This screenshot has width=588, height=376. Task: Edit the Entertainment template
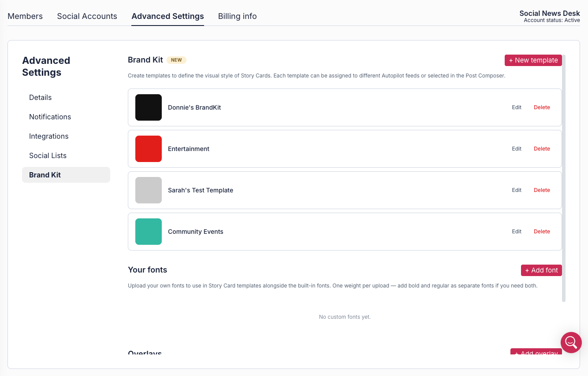[x=517, y=149]
